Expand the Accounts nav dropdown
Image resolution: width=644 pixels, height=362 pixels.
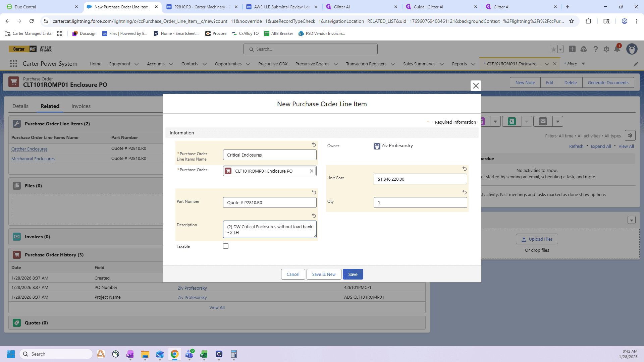[171, 64]
